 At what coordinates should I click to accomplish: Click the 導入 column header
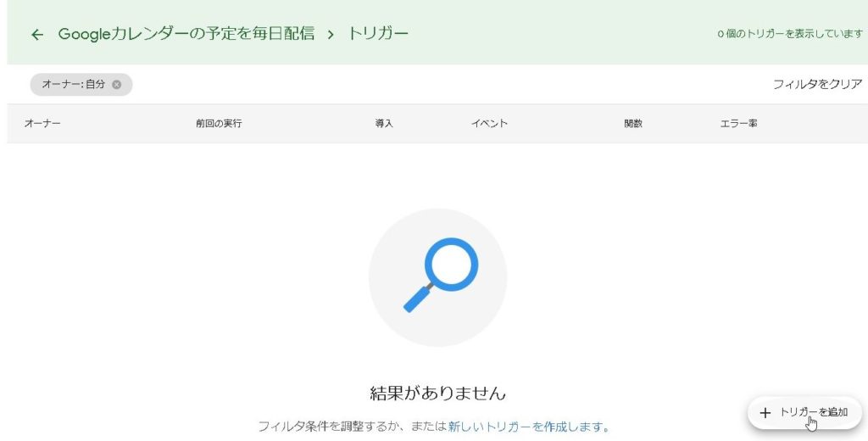(384, 124)
